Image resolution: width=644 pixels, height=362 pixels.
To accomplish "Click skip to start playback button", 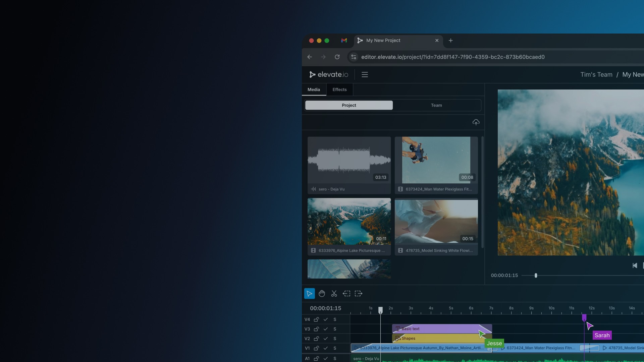I will [635, 265].
